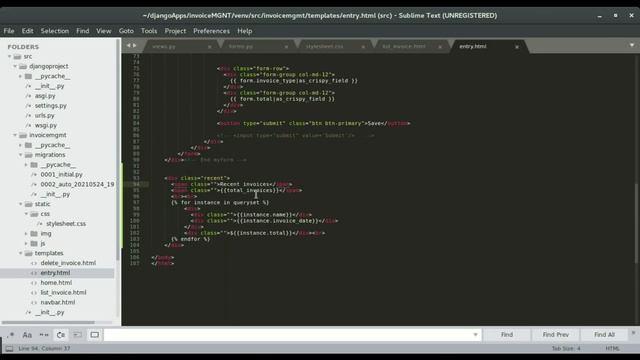Open settings.py in sidebar
This screenshot has height=360, width=640.
point(51,106)
